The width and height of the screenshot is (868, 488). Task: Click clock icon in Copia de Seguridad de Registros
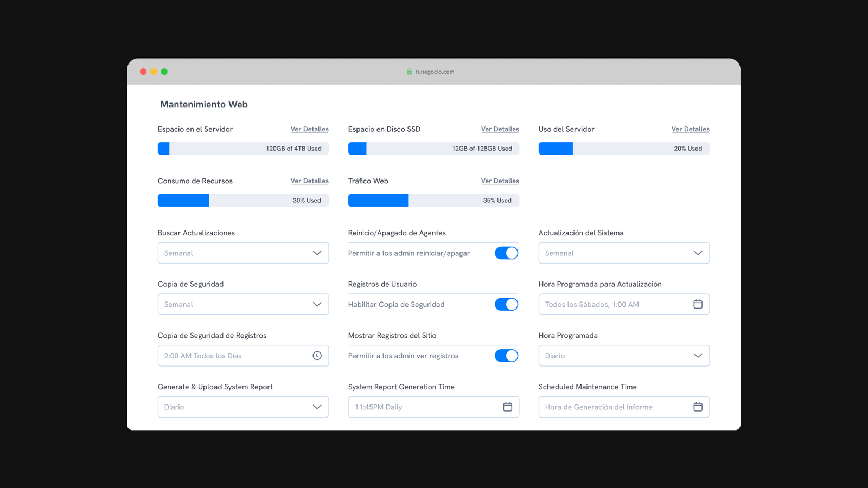317,356
